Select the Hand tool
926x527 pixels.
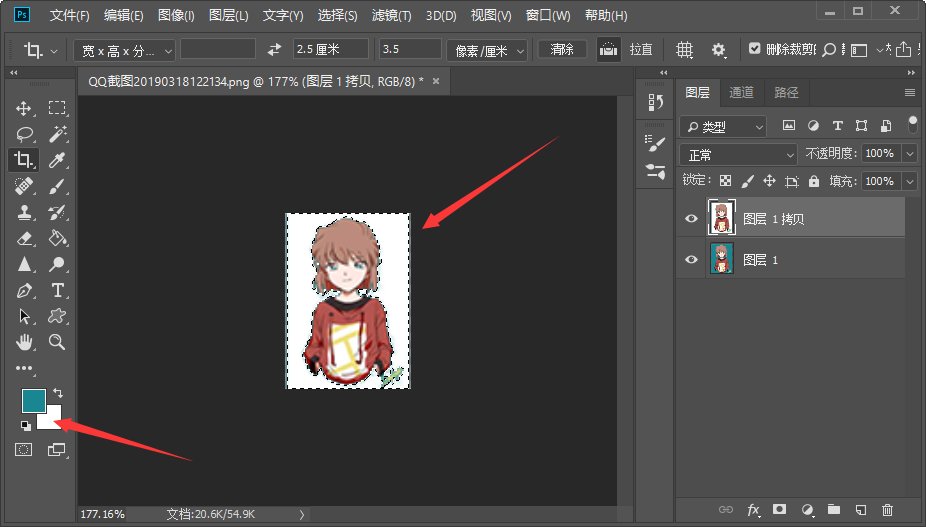click(x=24, y=342)
